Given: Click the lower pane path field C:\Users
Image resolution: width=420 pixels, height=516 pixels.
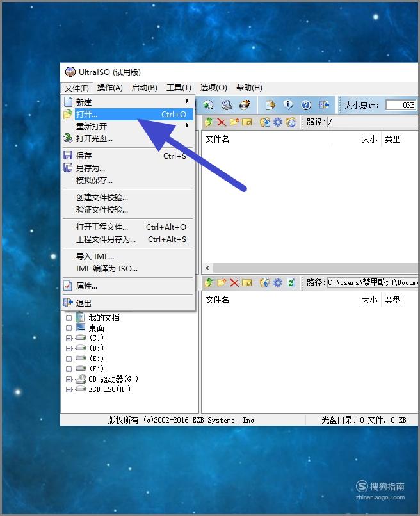Looking at the screenshot, I should pyautogui.click(x=373, y=282).
